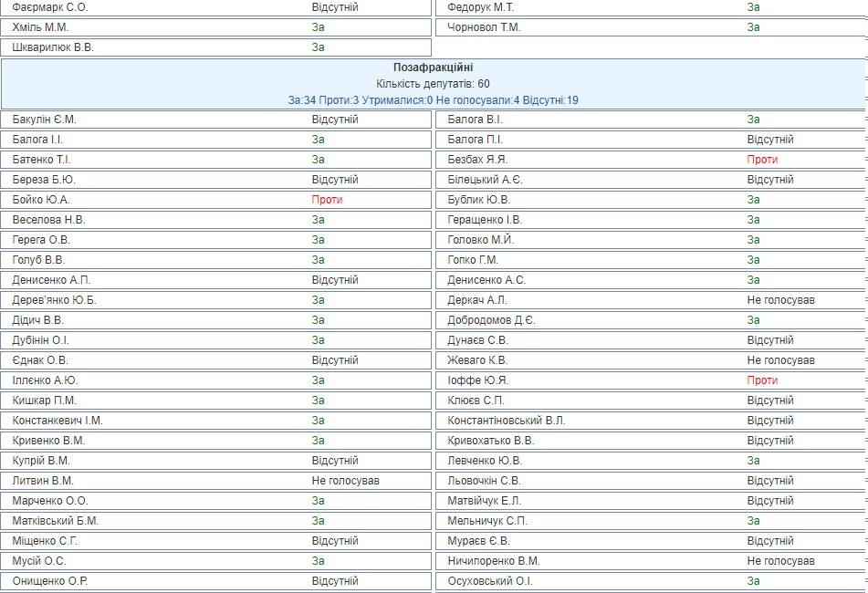868x593 pixels.
Task: Select deputy Геращенко І.В.
Action: pyautogui.click(x=485, y=220)
